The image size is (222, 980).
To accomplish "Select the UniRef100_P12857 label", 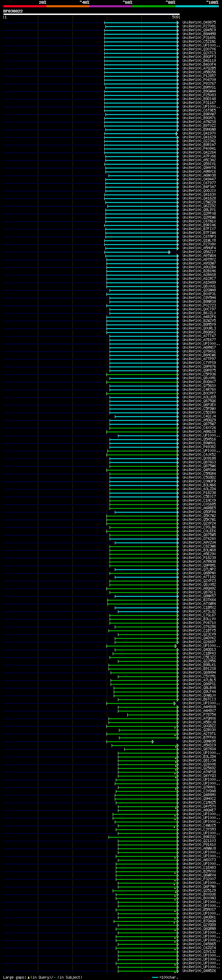I will [199, 76].
